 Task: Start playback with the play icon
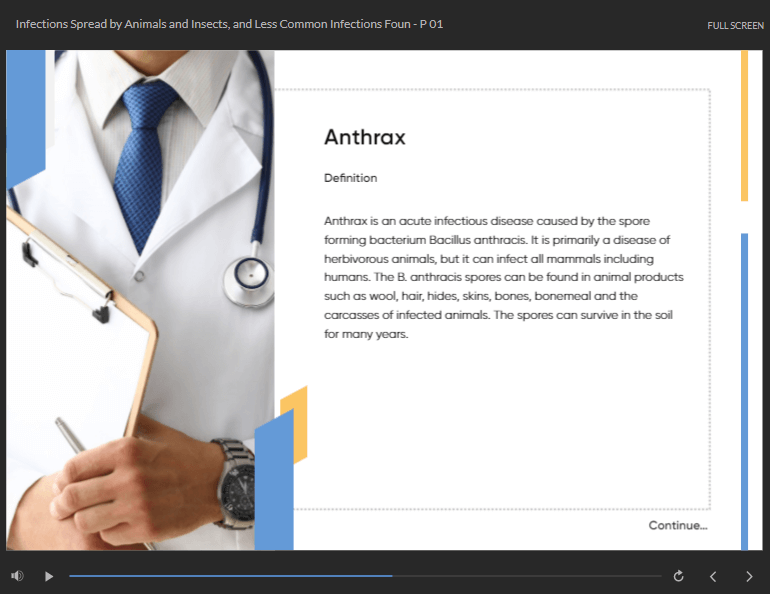pyautogui.click(x=49, y=576)
